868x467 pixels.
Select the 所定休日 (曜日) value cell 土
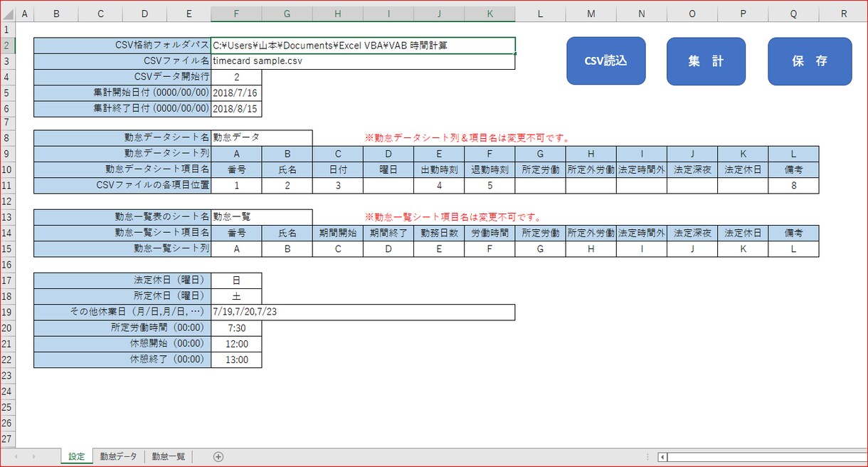coord(236,296)
